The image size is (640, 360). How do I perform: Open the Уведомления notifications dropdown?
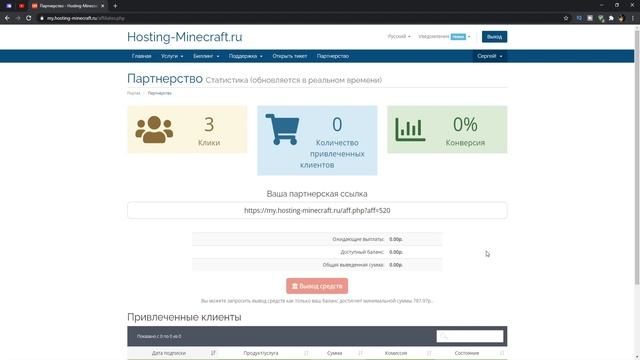click(444, 36)
